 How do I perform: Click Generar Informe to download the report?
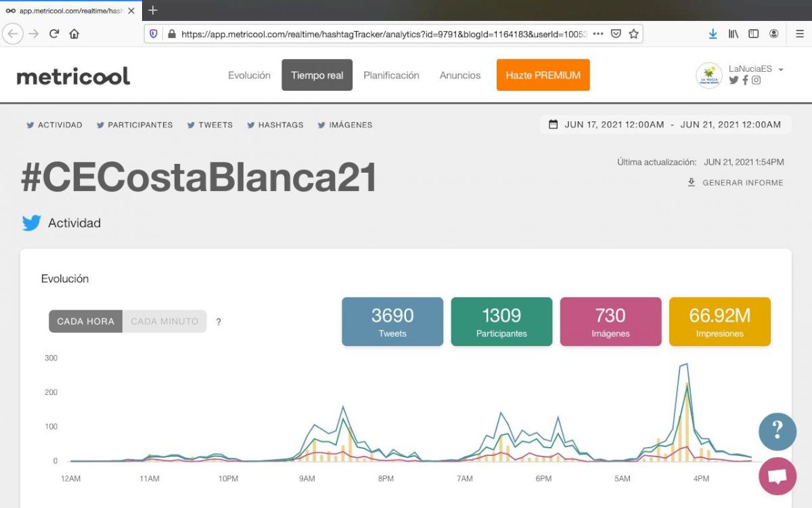pyautogui.click(x=736, y=183)
